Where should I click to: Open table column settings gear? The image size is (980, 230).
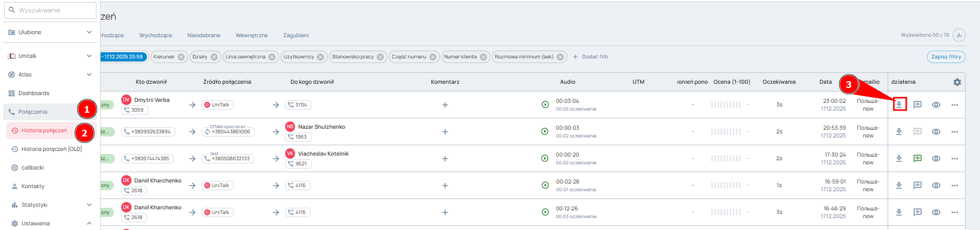(957, 82)
